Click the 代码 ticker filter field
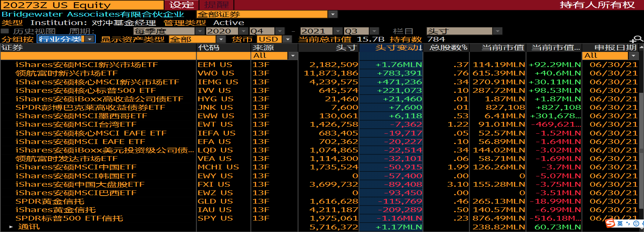The image size is (644, 232). 224,56
